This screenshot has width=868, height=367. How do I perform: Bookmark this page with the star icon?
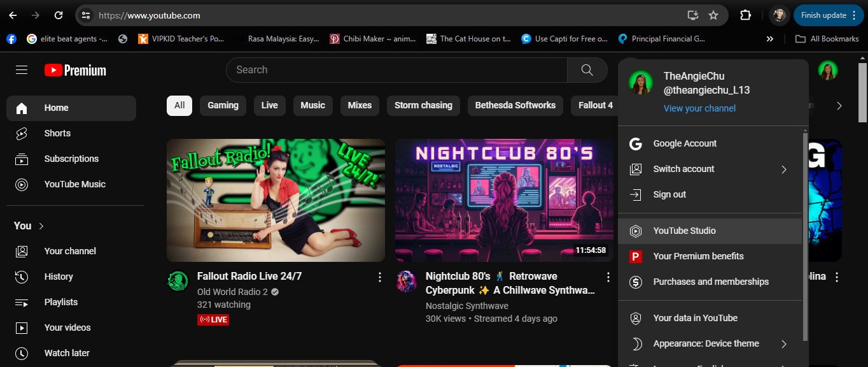[713, 15]
